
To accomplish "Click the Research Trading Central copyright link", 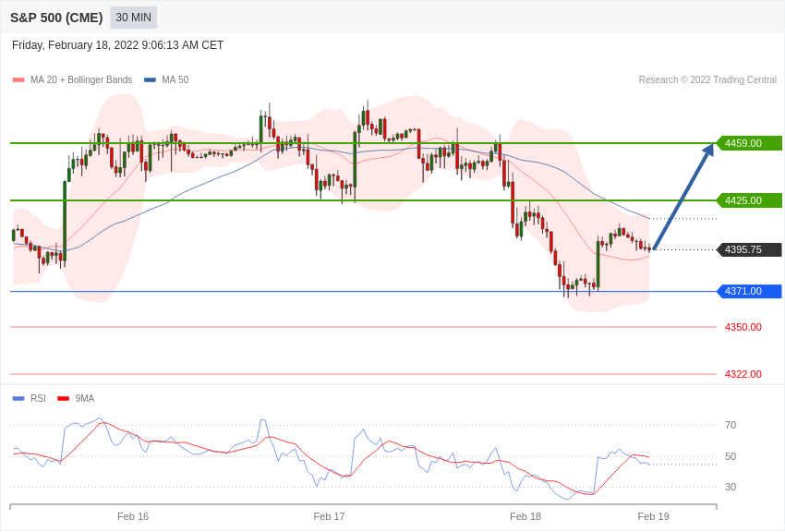I will tap(707, 80).
